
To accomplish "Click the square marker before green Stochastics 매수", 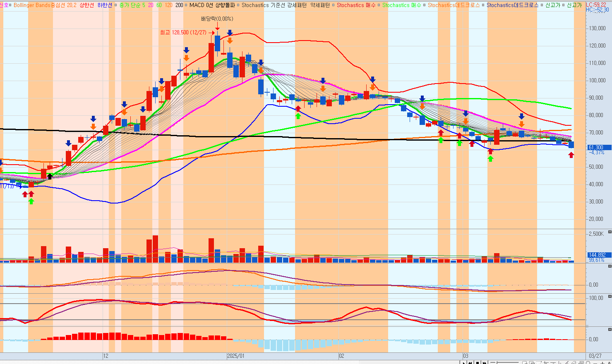I will coord(379,5).
